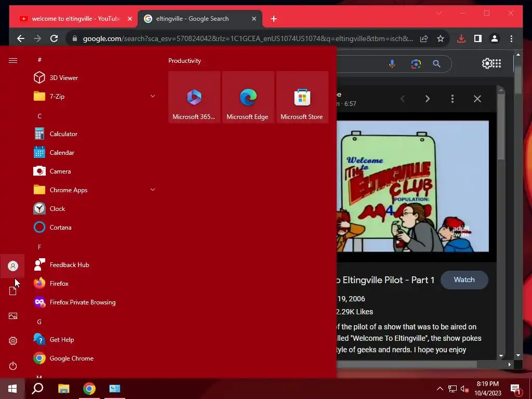Open File Explorer from the taskbar
Image resolution: width=532 pixels, height=399 pixels.
pyautogui.click(x=63, y=389)
